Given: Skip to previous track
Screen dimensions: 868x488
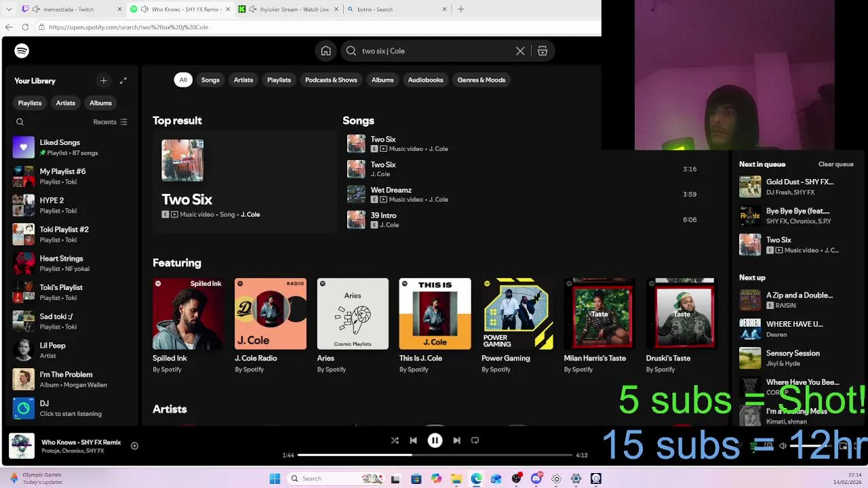Looking at the screenshot, I should (414, 441).
